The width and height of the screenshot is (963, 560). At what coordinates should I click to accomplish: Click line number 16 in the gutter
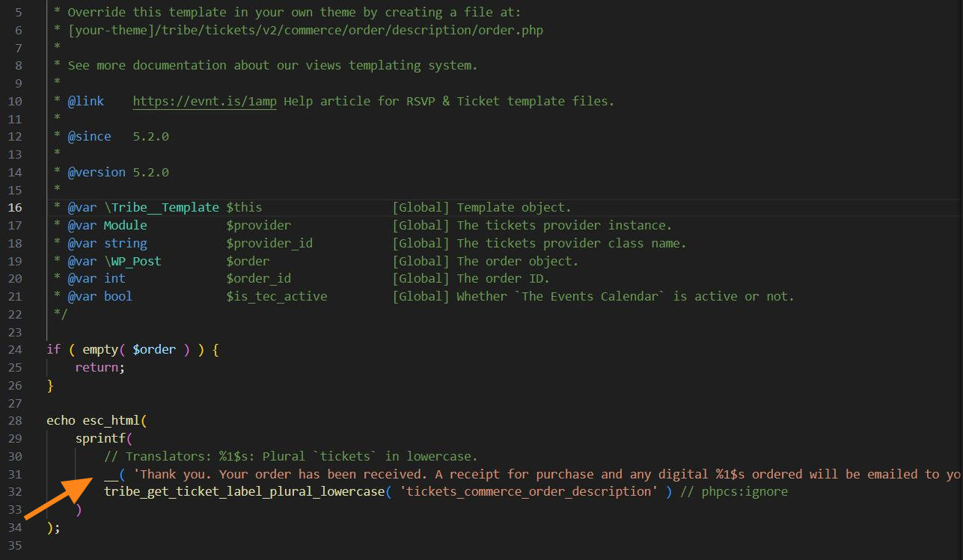click(15, 208)
